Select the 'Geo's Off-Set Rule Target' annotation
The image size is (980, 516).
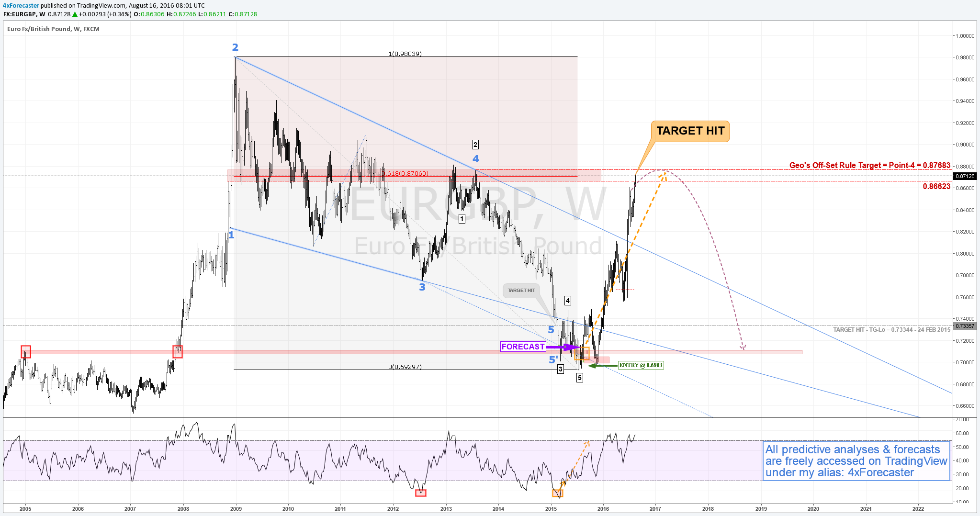[x=869, y=165]
